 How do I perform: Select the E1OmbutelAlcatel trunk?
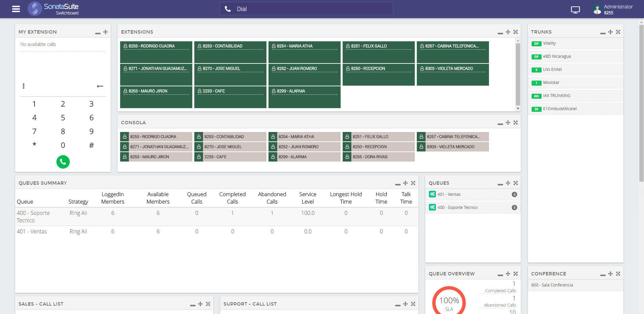pos(576,109)
